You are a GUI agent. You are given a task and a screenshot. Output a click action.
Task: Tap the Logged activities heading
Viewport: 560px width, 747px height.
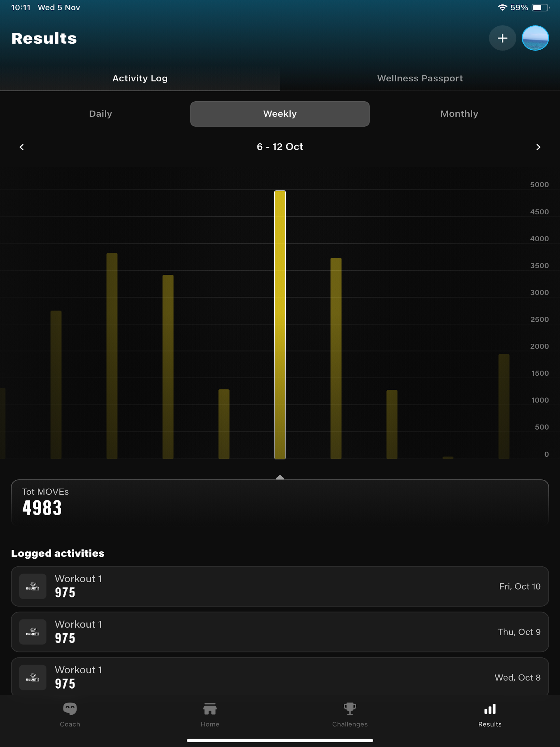pyautogui.click(x=58, y=553)
